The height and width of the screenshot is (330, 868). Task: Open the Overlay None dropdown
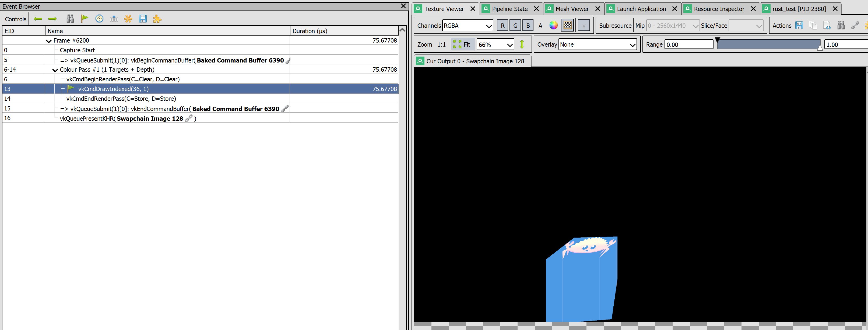tap(598, 44)
